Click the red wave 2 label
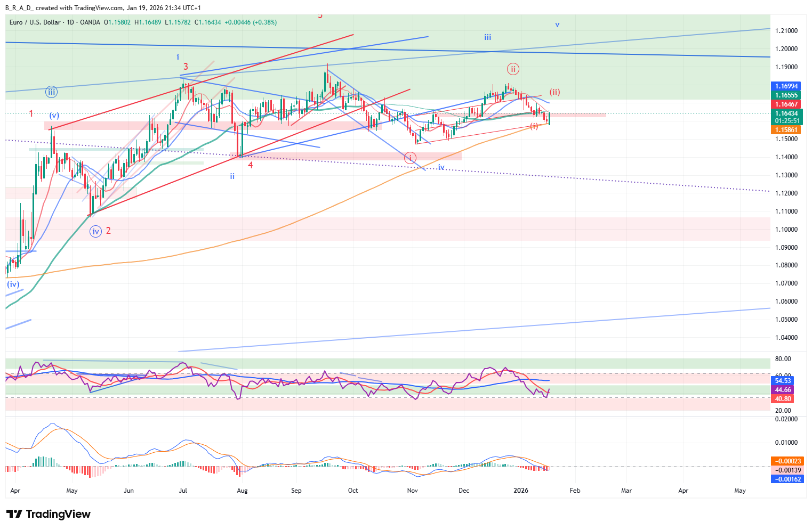 pos(108,231)
